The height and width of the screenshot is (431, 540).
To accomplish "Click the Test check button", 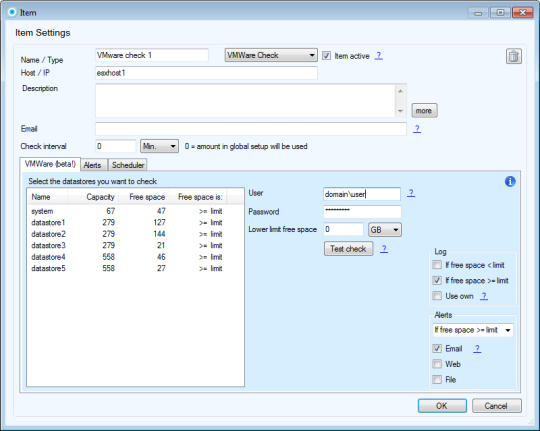I will tap(348, 249).
